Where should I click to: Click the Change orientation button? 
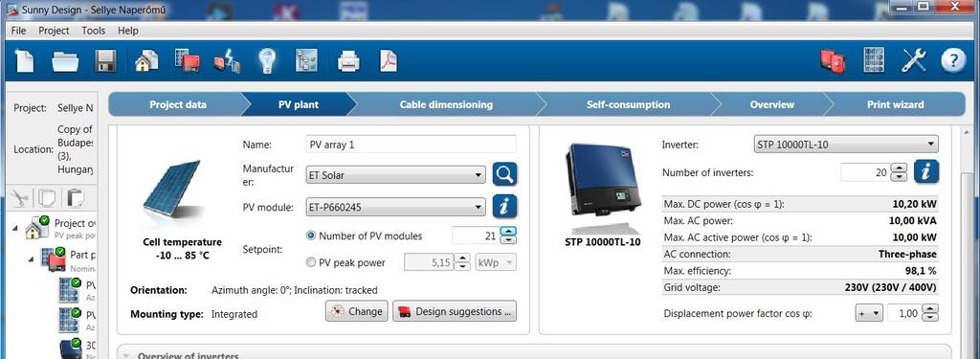click(x=357, y=311)
